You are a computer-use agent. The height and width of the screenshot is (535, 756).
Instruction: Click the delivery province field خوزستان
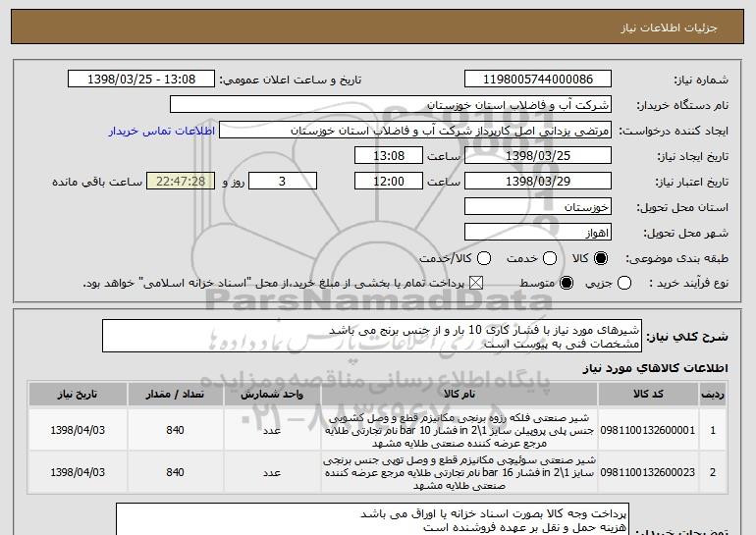(538, 207)
